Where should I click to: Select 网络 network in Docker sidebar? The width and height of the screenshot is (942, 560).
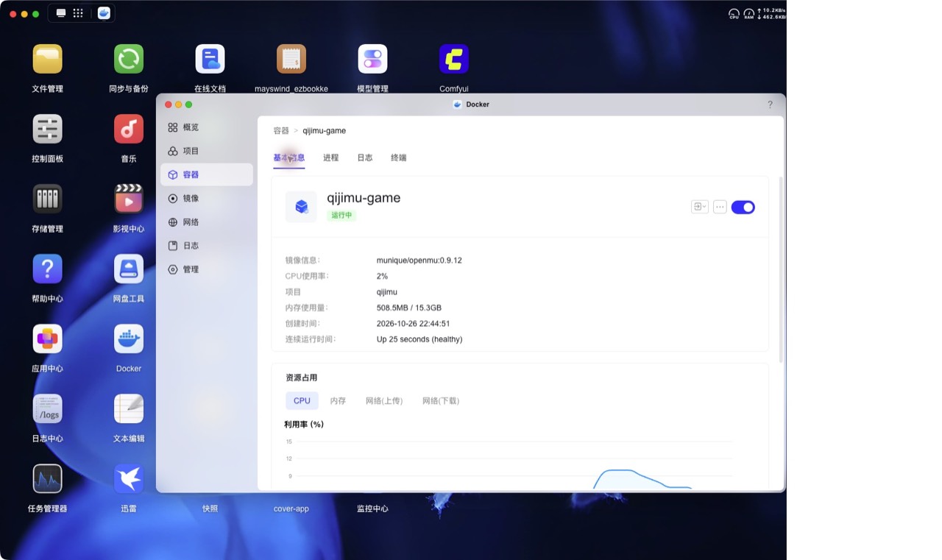click(207, 222)
